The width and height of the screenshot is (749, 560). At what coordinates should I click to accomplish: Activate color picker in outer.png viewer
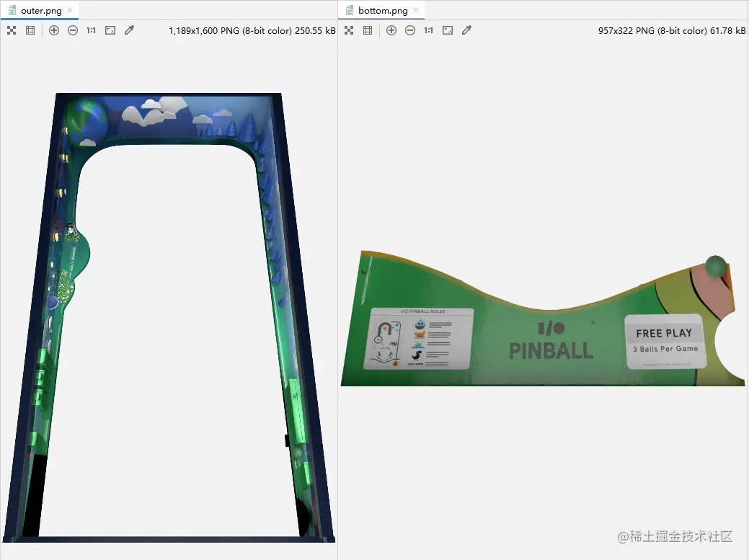tap(130, 30)
